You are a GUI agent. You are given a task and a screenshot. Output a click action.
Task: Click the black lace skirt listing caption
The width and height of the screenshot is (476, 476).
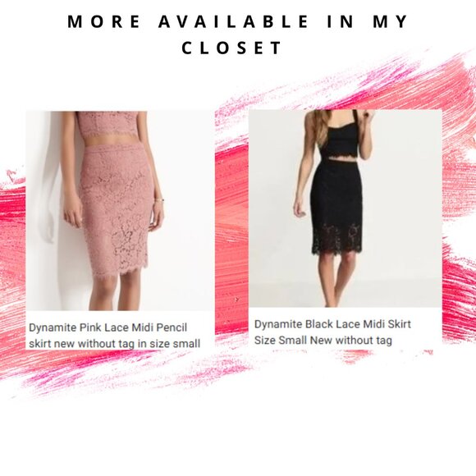tap(332, 332)
